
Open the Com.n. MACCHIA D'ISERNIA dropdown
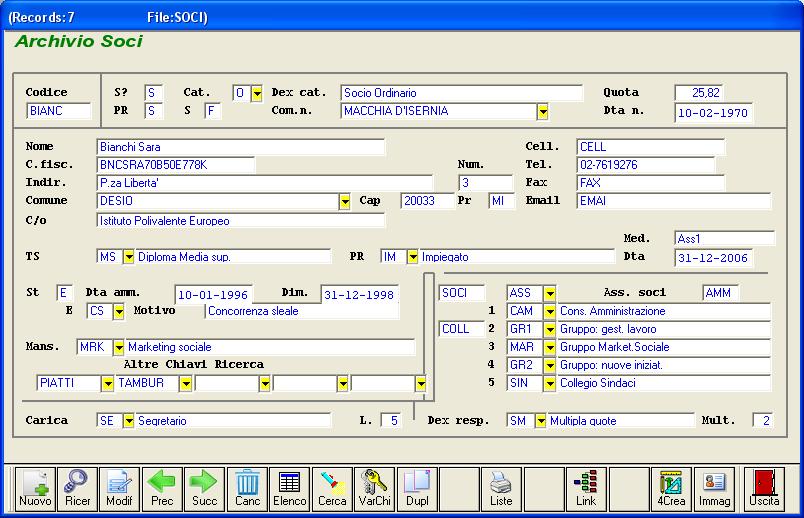[542, 111]
